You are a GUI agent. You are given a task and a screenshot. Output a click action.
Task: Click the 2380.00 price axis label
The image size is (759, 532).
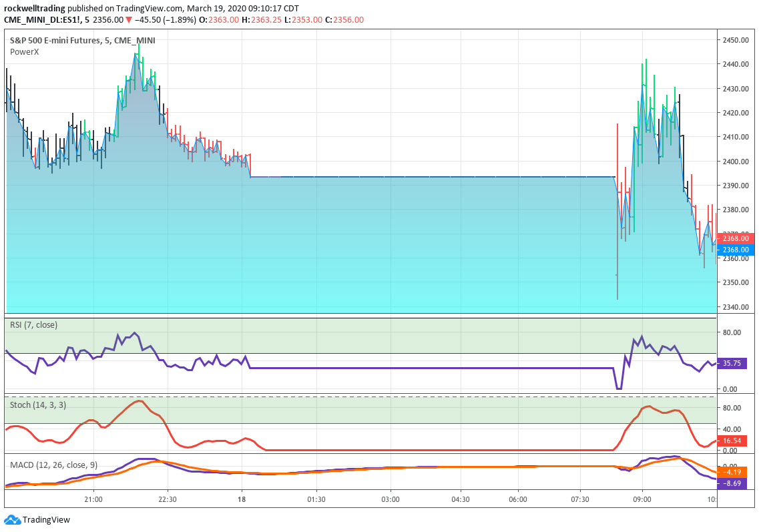click(736, 210)
